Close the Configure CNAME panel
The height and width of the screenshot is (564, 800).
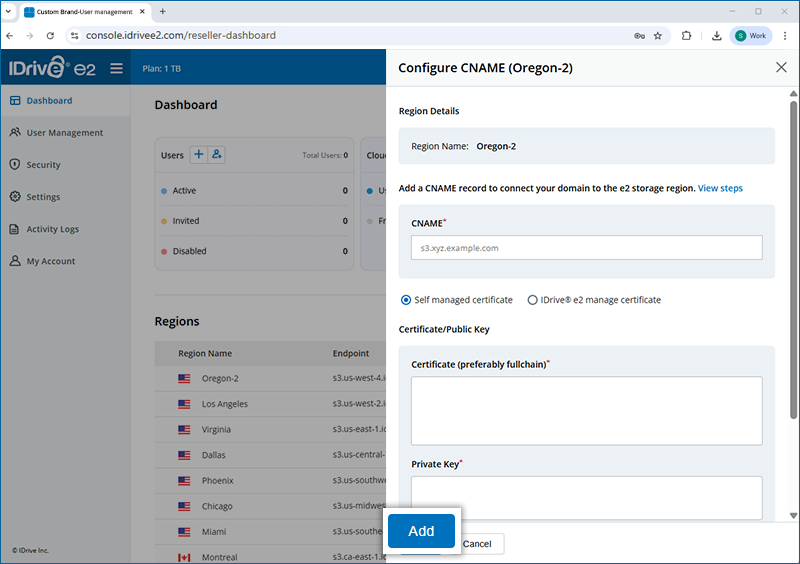click(x=781, y=67)
